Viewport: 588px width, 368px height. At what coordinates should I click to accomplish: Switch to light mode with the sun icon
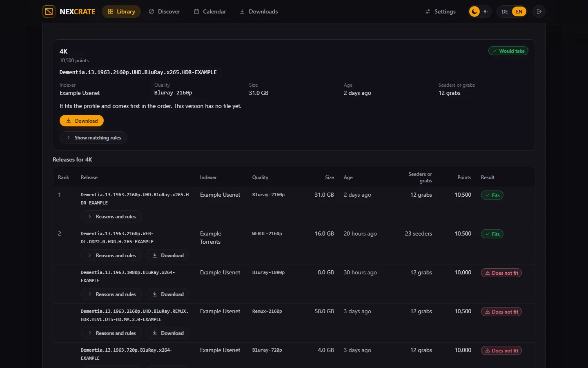pyautogui.click(x=485, y=11)
